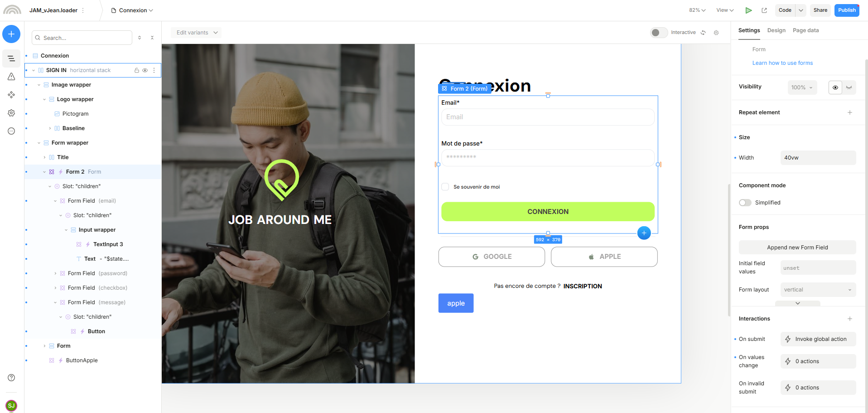868x413 pixels.
Task: Click the Email input on canvas
Action: point(548,117)
